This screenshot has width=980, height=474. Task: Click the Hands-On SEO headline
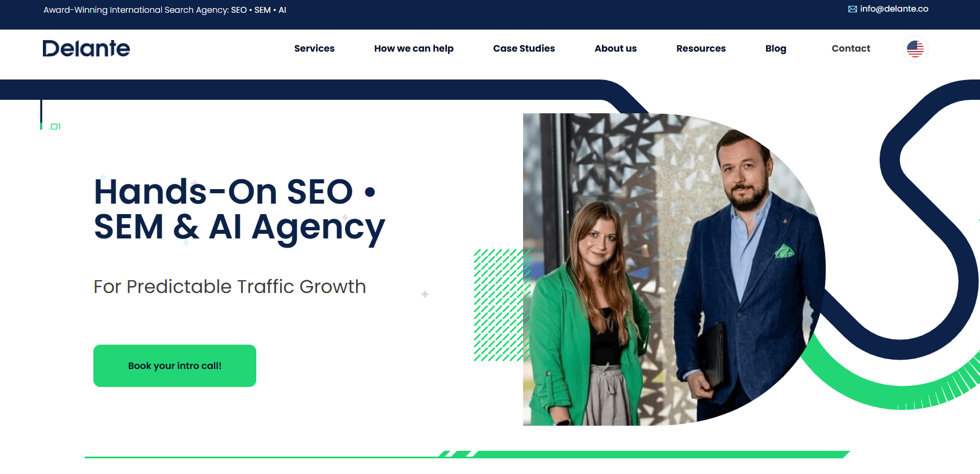tap(239, 209)
